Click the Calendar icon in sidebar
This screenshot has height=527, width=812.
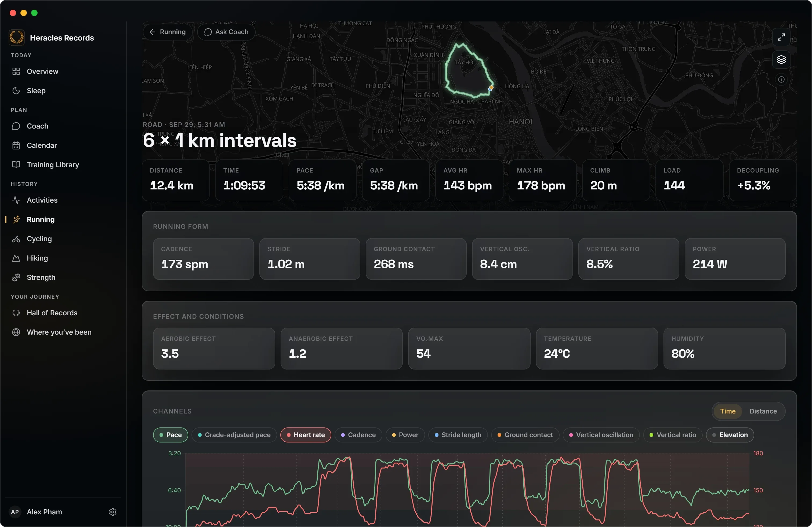point(16,145)
